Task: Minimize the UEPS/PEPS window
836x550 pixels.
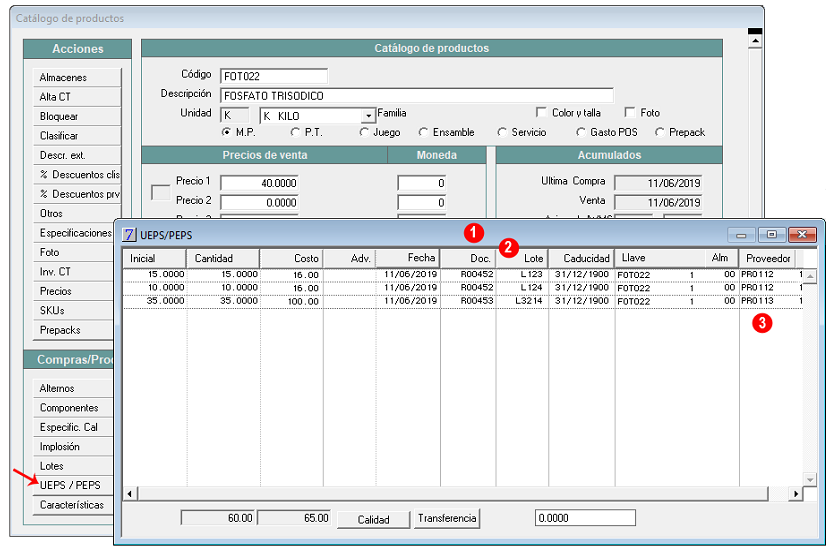Action: 741,234
